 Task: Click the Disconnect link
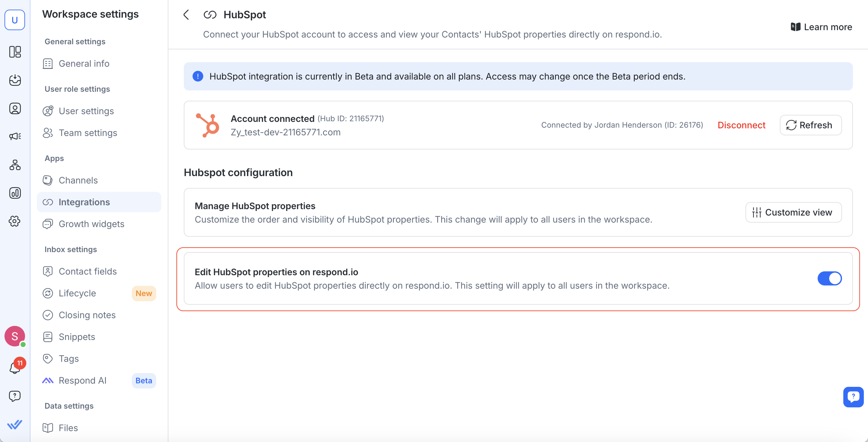pos(741,125)
